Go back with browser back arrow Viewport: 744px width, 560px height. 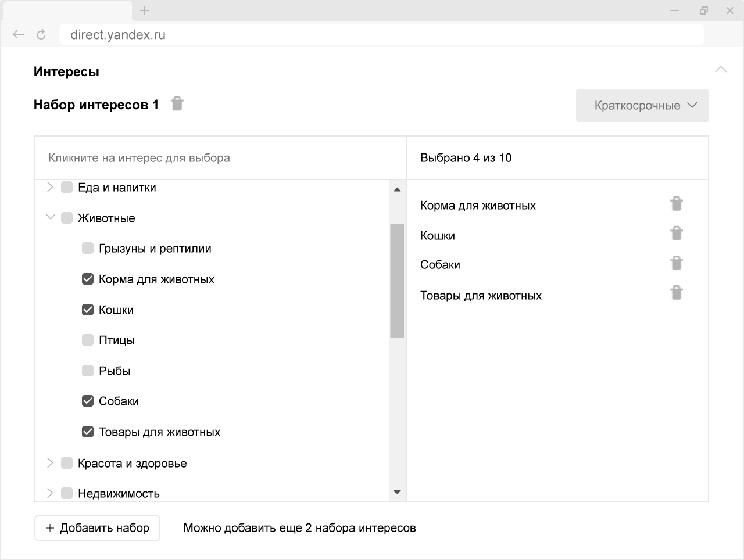pos(19,34)
